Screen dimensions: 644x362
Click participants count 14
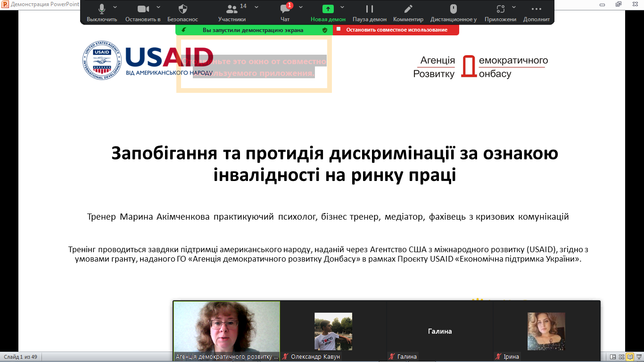pos(243,6)
